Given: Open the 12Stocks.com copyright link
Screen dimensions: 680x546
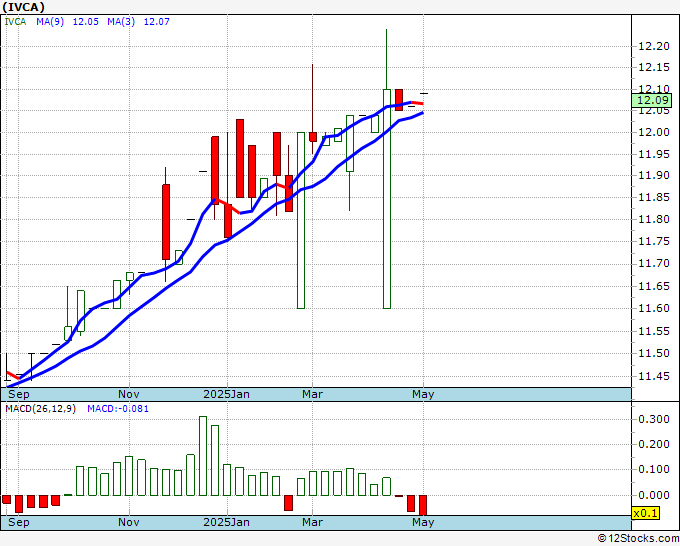Looking at the screenshot, I should (638, 538).
